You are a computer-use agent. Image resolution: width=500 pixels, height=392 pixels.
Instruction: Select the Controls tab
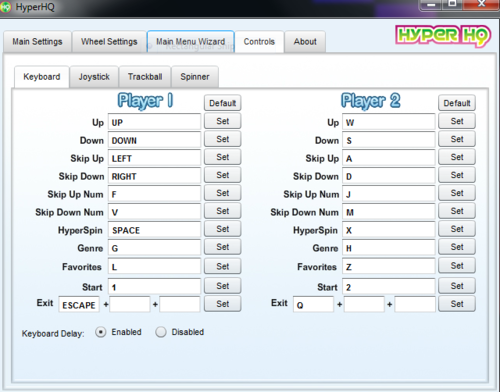[x=259, y=42]
